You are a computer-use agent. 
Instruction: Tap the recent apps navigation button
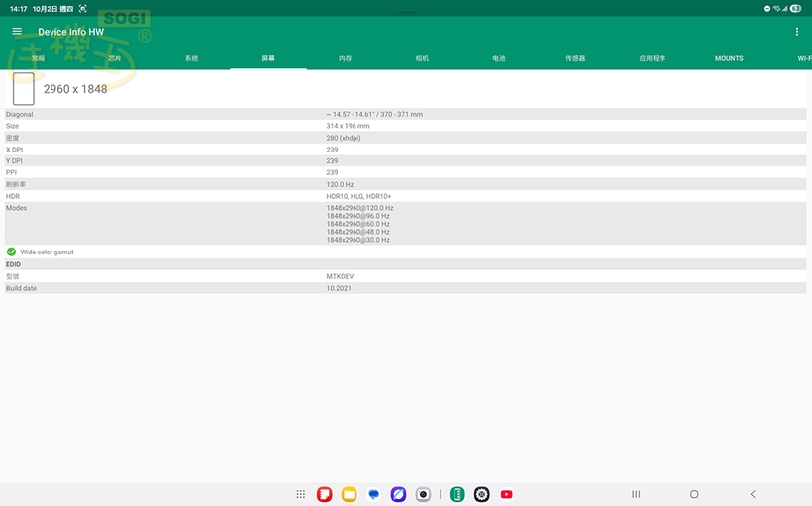636,494
